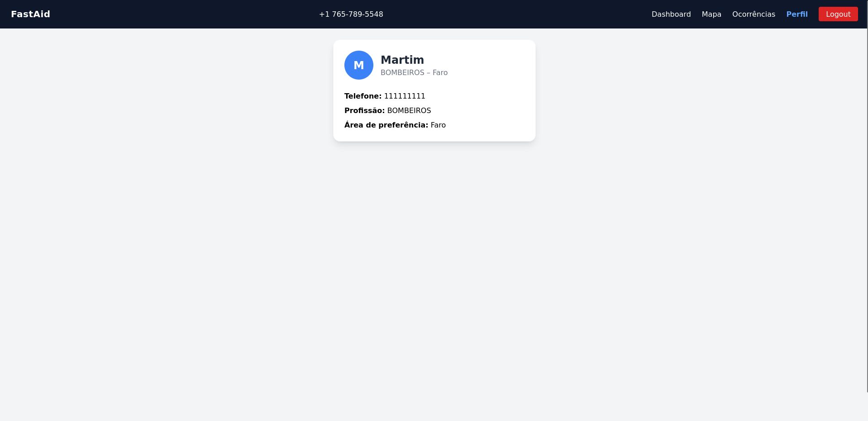The width and height of the screenshot is (868, 421).
Task: Click the blue M avatar circle
Action: (x=359, y=65)
